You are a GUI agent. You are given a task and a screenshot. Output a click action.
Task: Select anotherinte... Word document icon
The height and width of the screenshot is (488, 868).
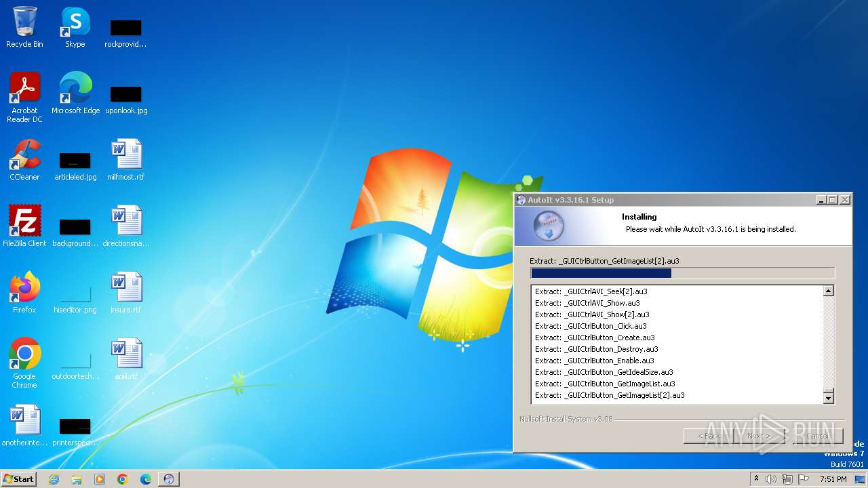tap(24, 425)
